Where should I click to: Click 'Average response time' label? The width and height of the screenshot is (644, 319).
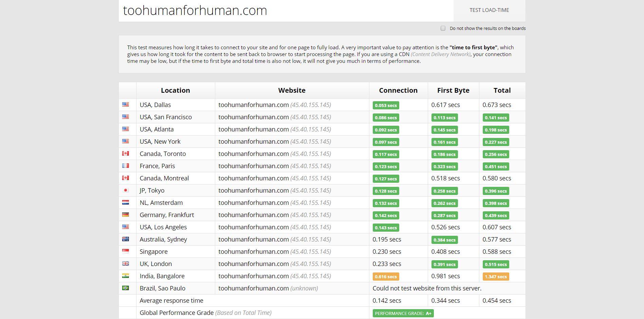(171, 301)
